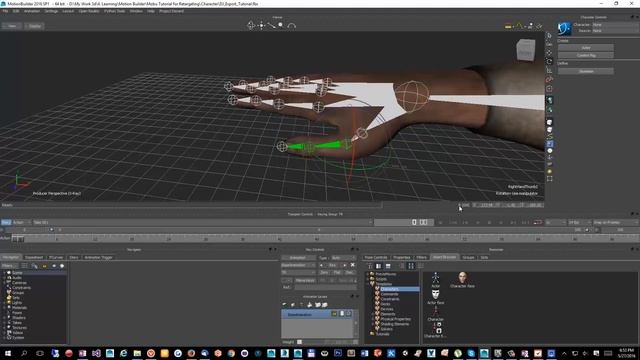Image resolution: width=640 pixels, height=360 pixels.
Task: Switch to the FCurves tab
Action: coord(56,258)
